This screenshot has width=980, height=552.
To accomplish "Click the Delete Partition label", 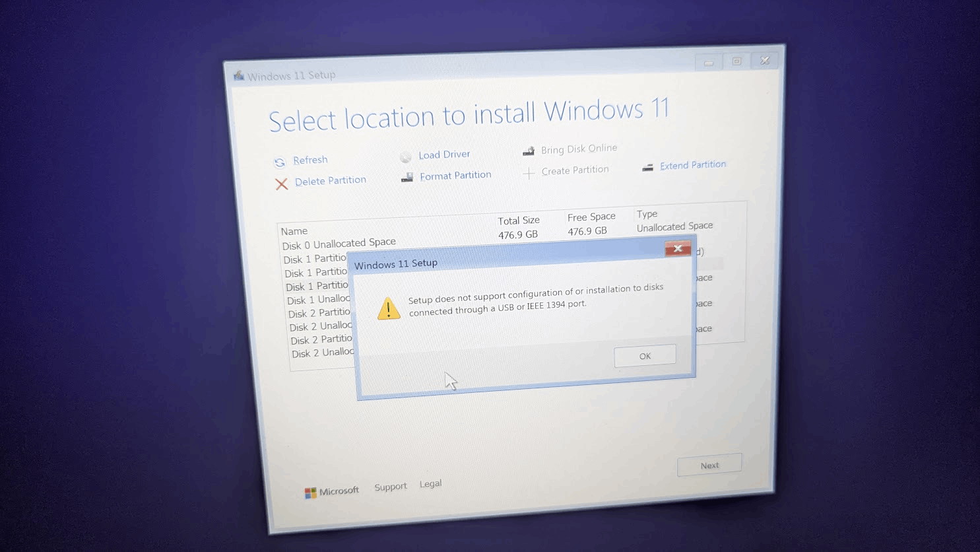I will (331, 181).
